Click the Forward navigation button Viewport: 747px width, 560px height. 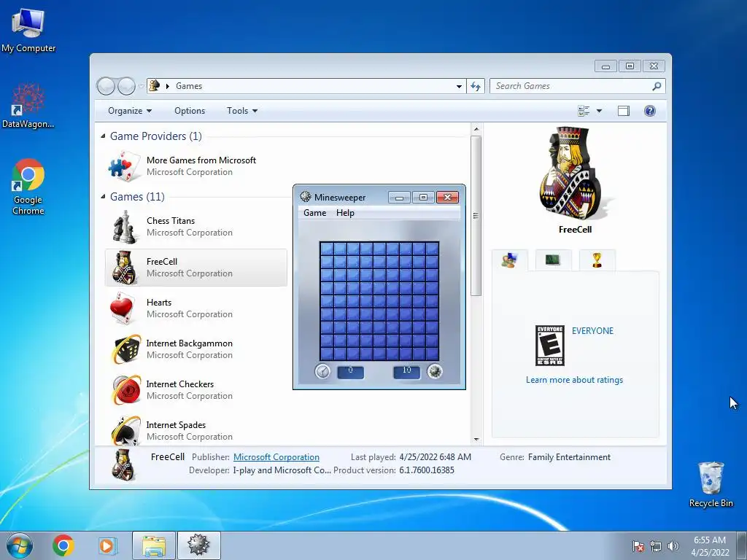pyautogui.click(x=126, y=86)
